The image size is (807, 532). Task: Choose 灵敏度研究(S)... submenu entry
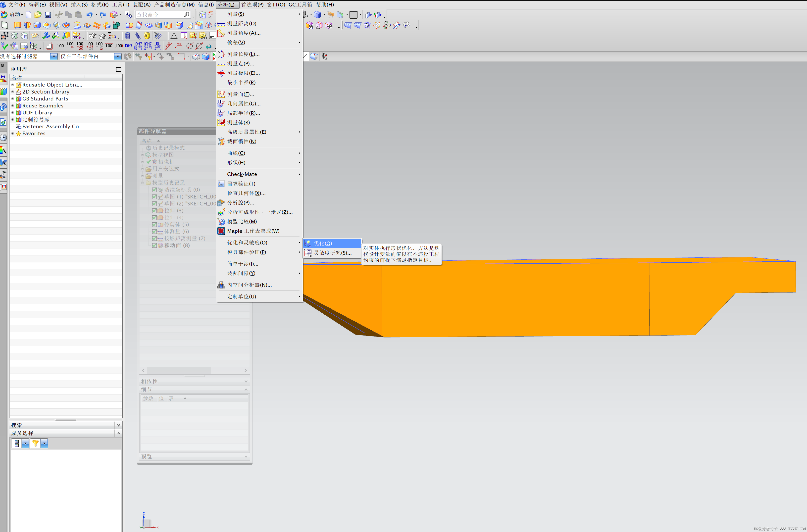332,253
